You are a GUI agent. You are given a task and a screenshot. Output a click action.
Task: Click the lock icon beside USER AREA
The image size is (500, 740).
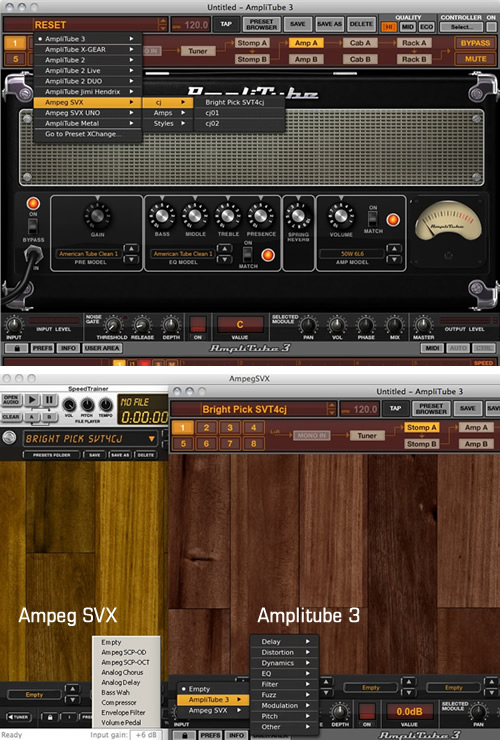[17, 348]
